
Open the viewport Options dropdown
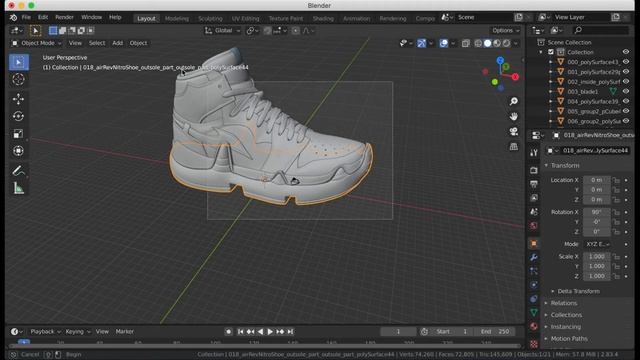tap(506, 31)
